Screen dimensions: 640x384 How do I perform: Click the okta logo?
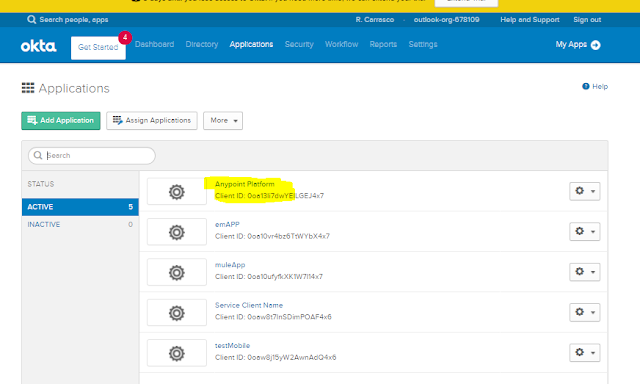(x=38, y=46)
